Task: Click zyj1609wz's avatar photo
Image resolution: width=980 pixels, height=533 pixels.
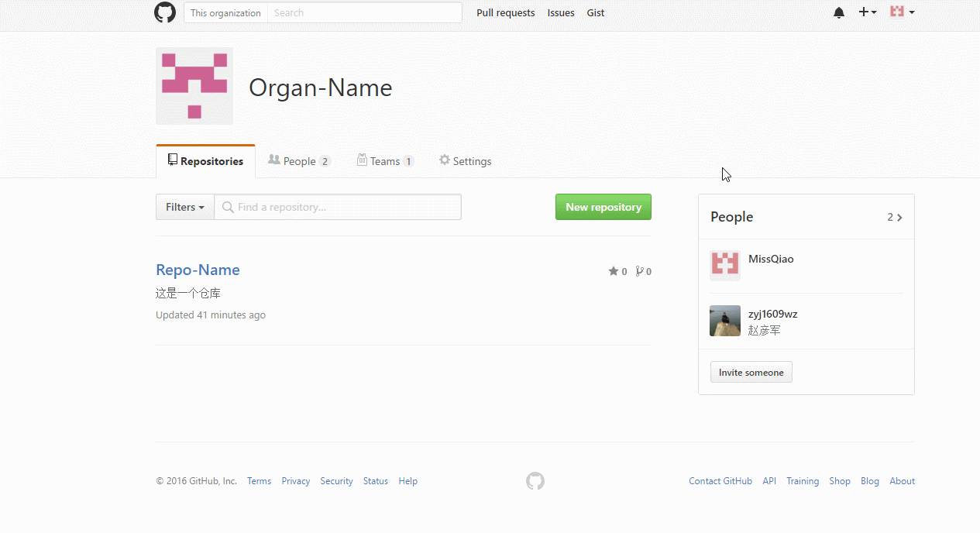Action: click(x=725, y=321)
